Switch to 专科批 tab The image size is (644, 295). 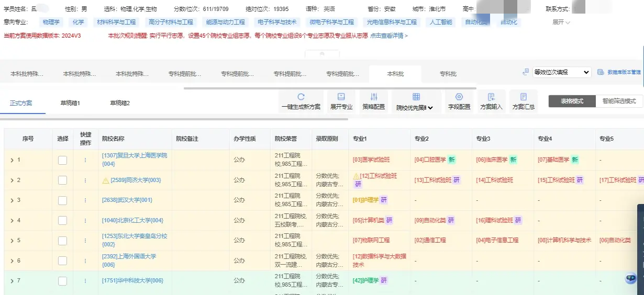tap(448, 74)
